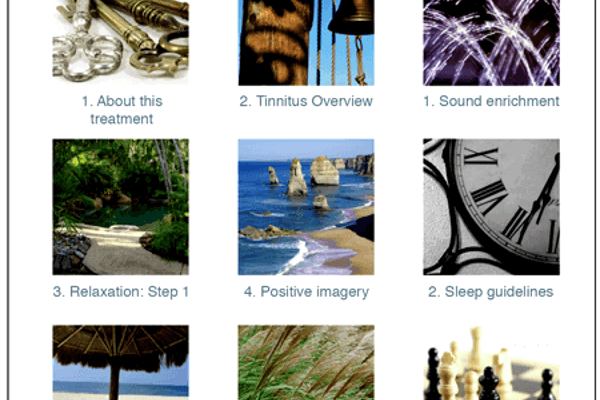Select the purple fireworks Sound enrichment image
Image resolution: width=600 pixels, height=400 pixels.
(491, 42)
